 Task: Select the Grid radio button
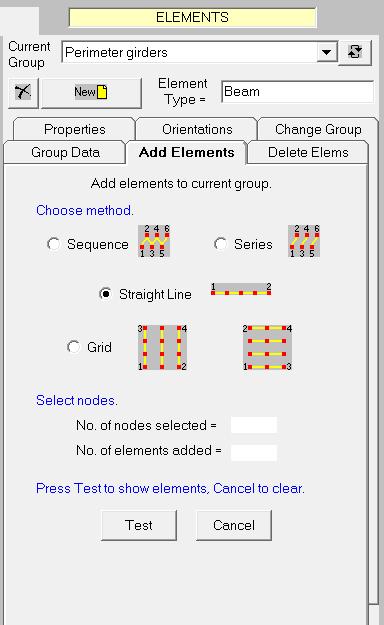coord(73,347)
